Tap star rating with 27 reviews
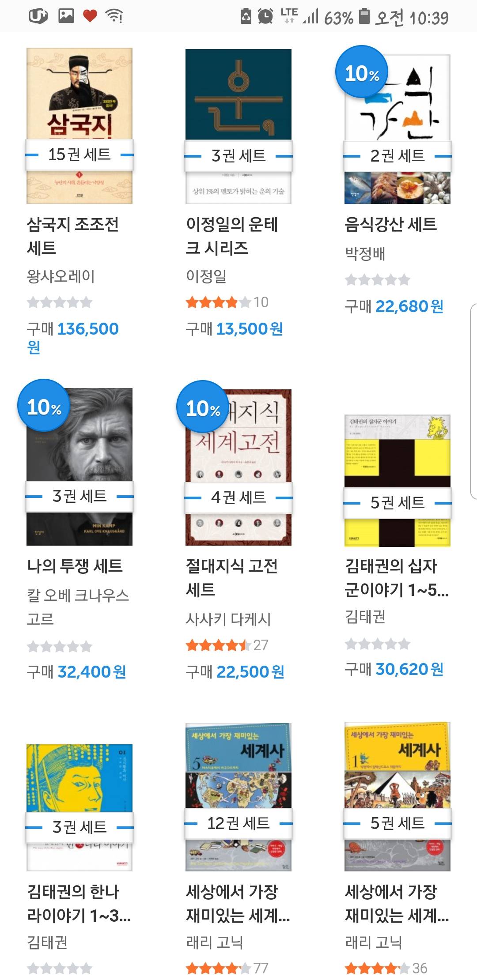Image resolution: width=477 pixels, height=980 pixels. point(219,645)
